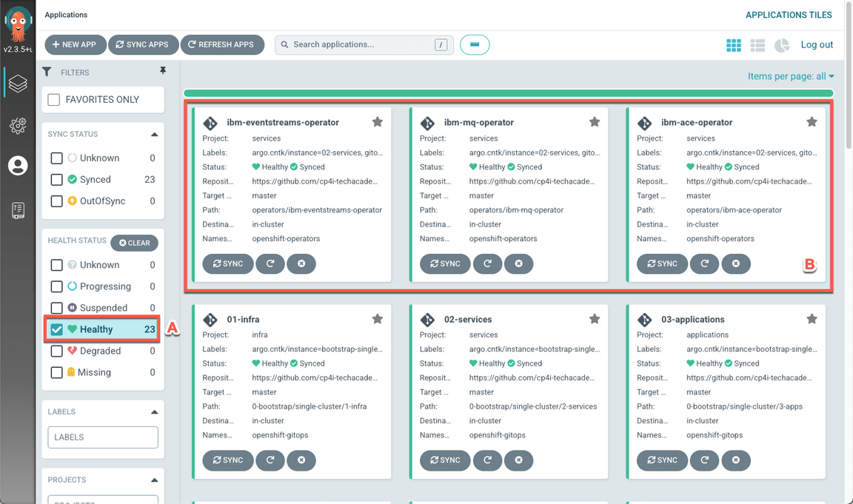Open the User Info icon in sidebar
The height and width of the screenshot is (504, 853).
coord(18,166)
